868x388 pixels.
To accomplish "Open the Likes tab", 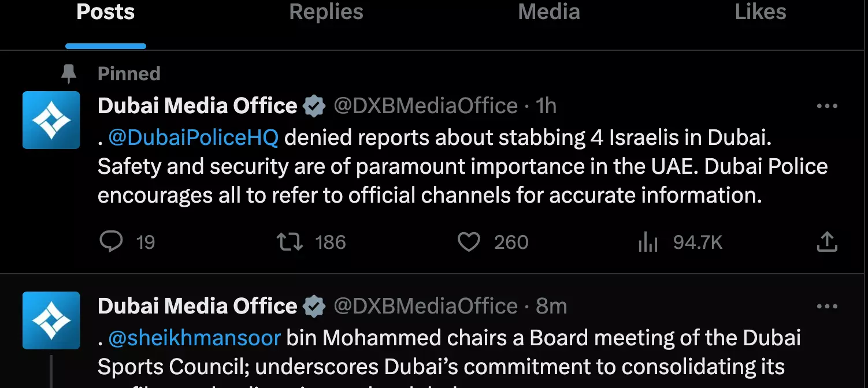I will [761, 12].
